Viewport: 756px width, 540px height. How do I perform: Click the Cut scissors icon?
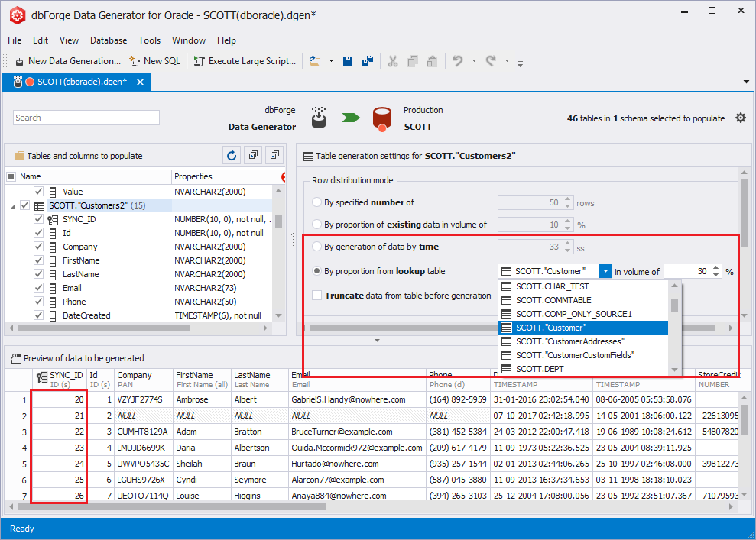(393, 61)
